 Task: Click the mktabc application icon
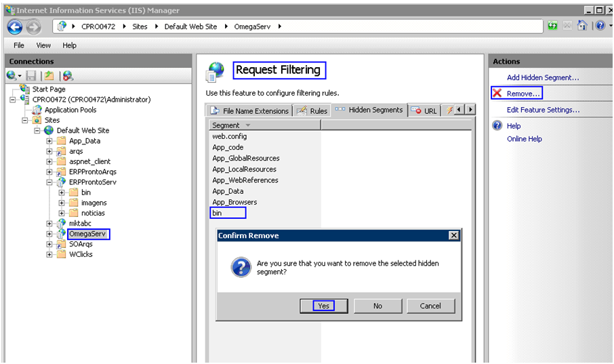62,223
